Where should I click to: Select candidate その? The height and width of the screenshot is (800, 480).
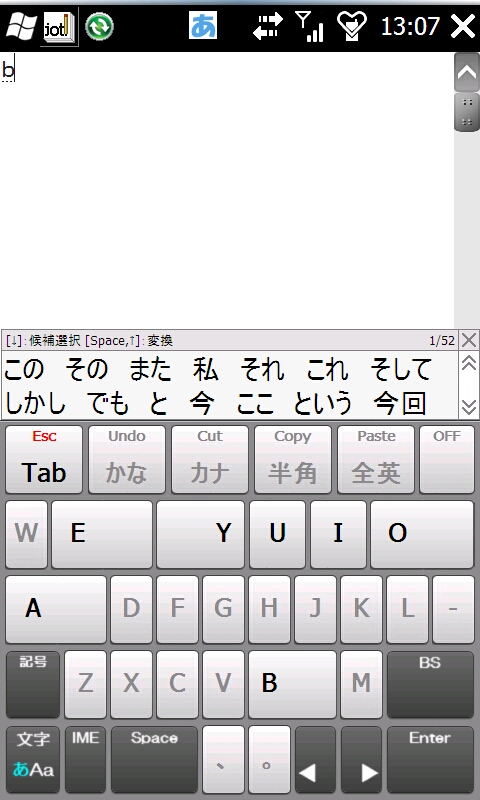pyautogui.click(x=87, y=369)
